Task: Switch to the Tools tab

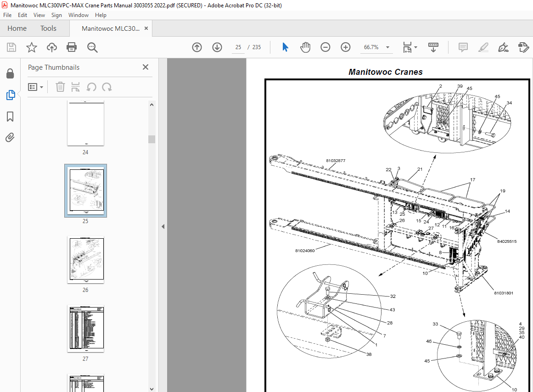Action: pyautogui.click(x=48, y=28)
